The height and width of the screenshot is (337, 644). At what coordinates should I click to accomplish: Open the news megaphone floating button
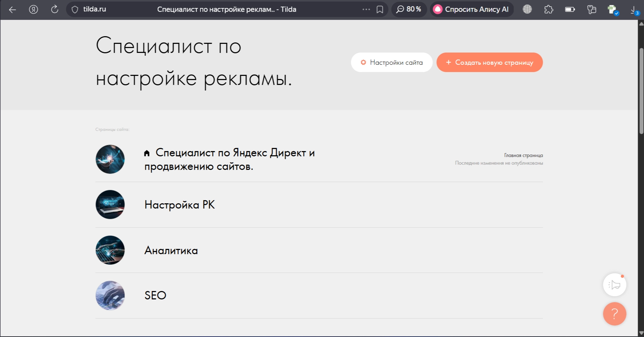[615, 285]
